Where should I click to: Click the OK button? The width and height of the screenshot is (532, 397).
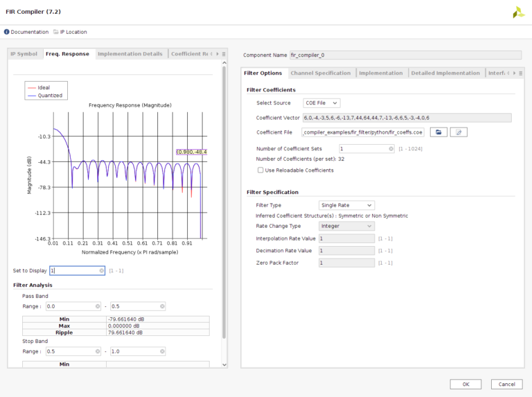coord(465,384)
